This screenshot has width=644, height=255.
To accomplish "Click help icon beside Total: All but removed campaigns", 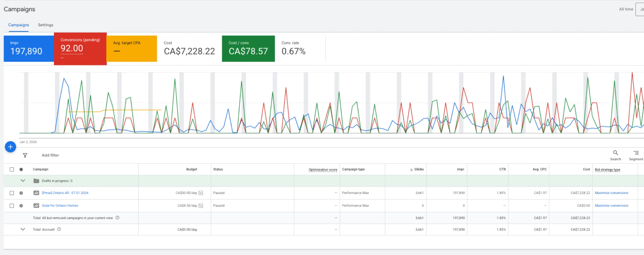I will pos(117,218).
